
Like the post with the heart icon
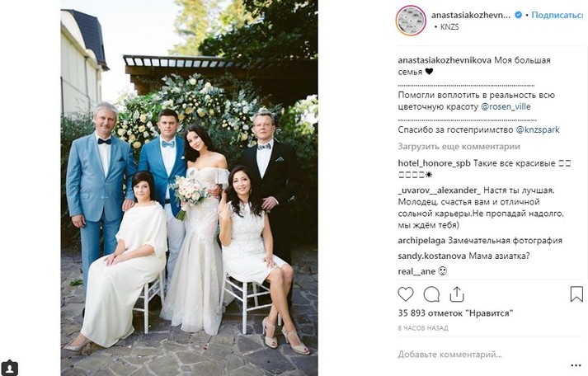click(406, 294)
